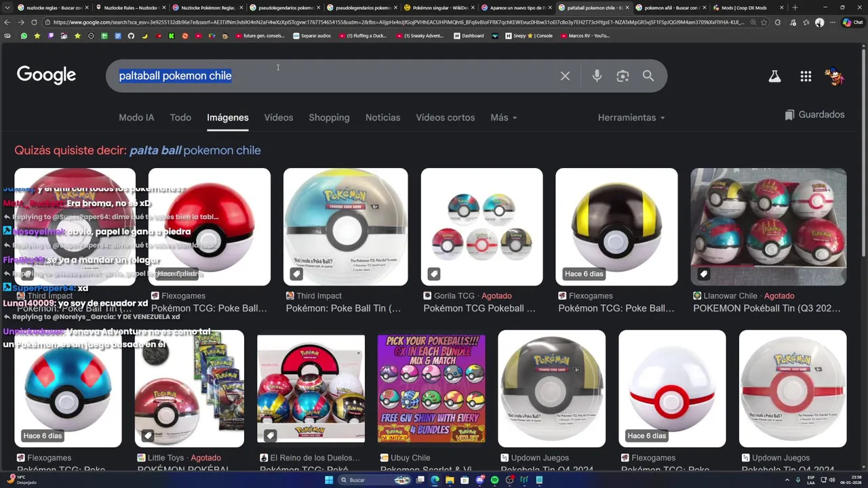Switch to the Shopping tab

point(329,117)
